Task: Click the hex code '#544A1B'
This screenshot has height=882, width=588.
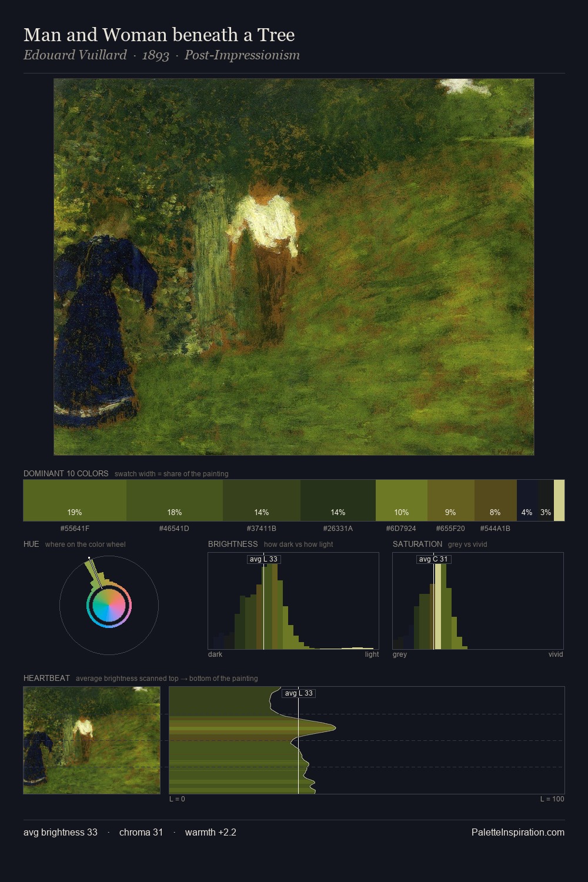Action: click(495, 529)
